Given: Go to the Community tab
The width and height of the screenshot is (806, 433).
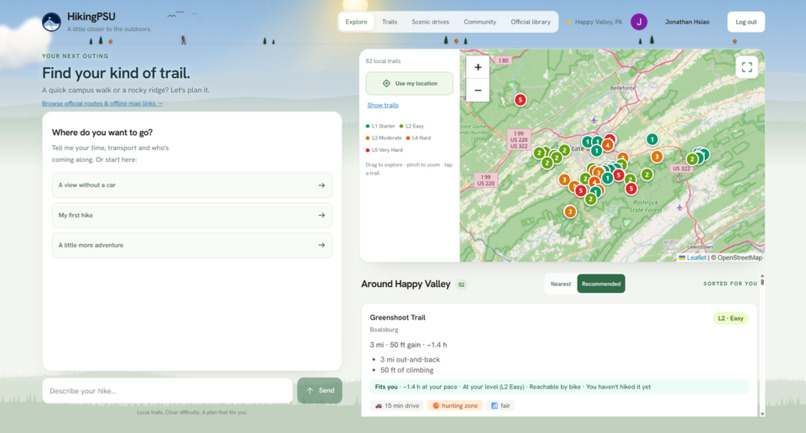Looking at the screenshot, I should (480, 22).
